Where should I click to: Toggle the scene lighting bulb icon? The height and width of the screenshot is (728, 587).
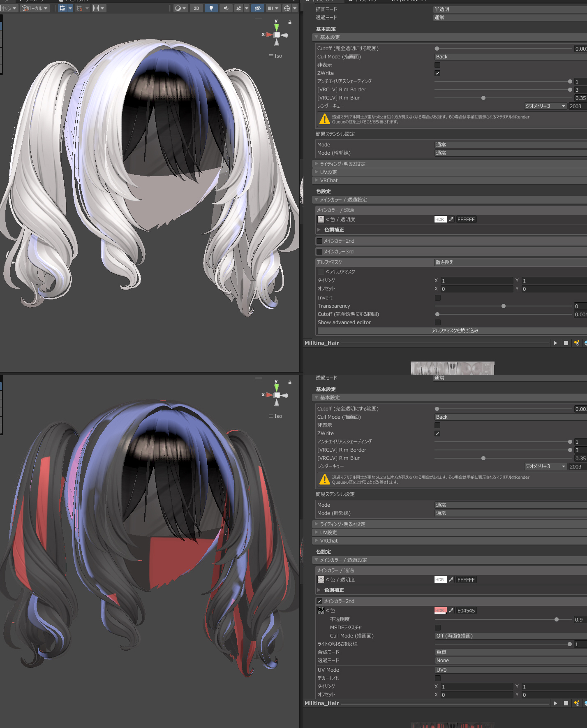point(211,8)
